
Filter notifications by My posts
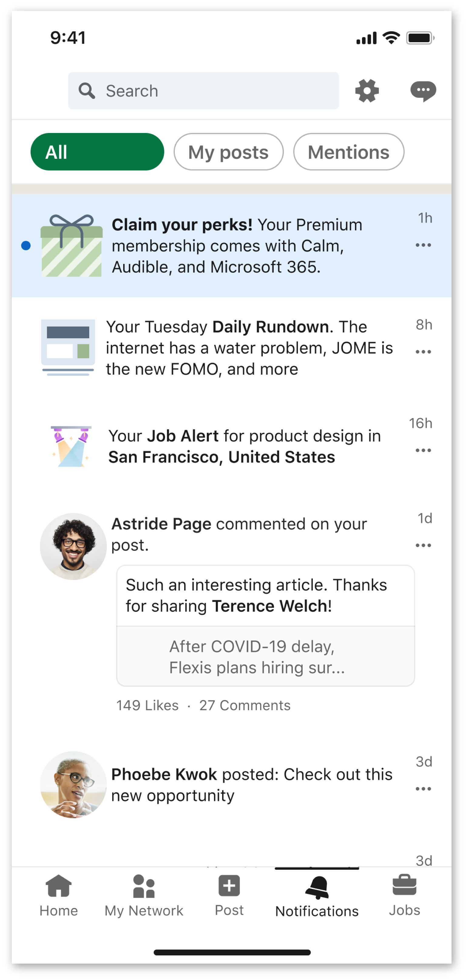228,152
